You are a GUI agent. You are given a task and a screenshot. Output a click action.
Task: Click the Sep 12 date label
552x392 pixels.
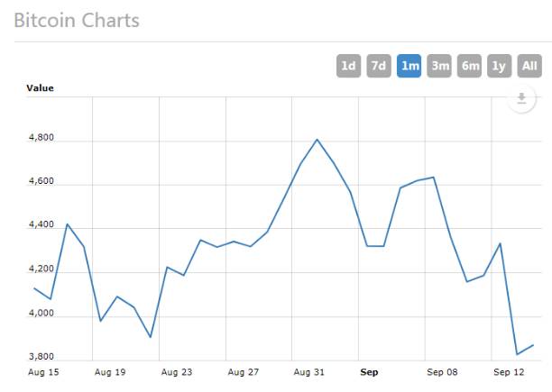[x=509, y=372]
